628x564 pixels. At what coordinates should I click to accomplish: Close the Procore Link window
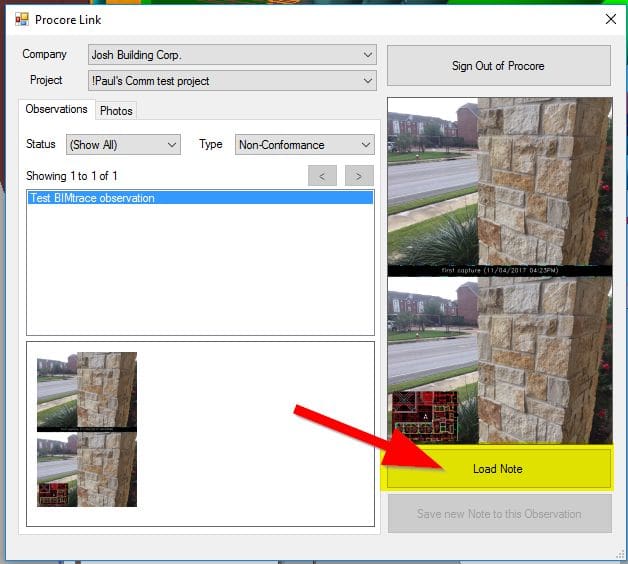(x=610, y=19)
